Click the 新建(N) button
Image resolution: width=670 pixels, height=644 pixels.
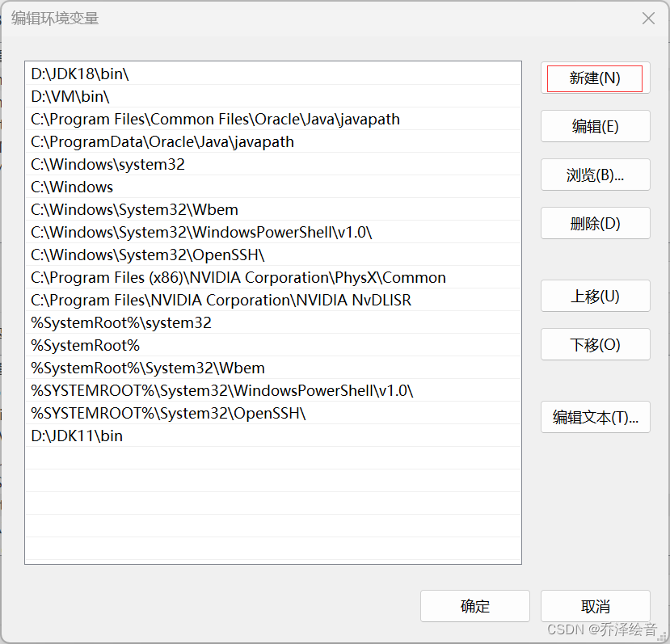pyautogui.click(x=595, y=78)
